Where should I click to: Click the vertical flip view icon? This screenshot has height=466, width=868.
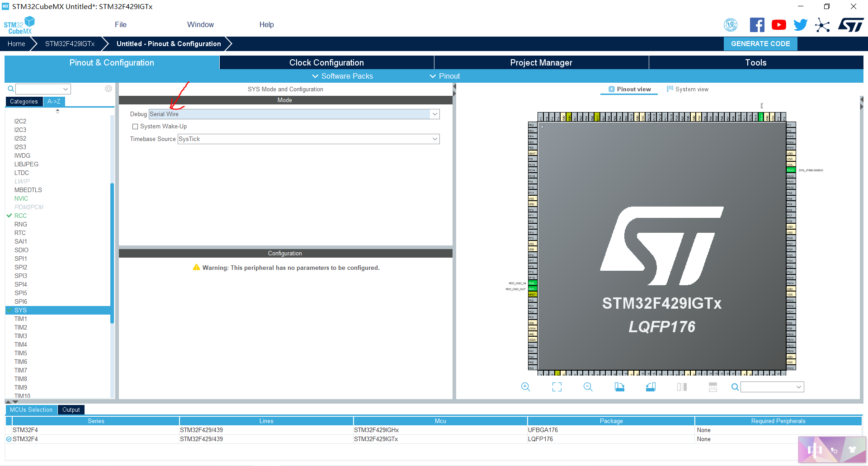682,387
